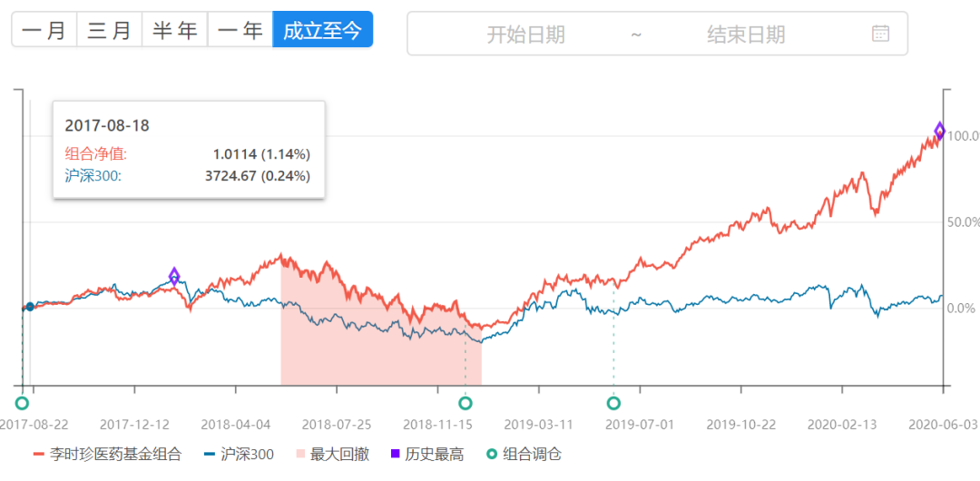Click the blue data point at chart start

(30, 307)
